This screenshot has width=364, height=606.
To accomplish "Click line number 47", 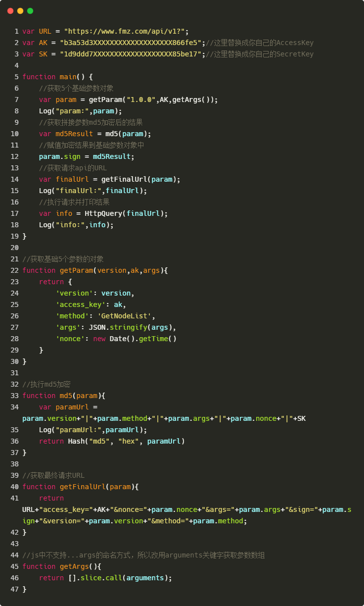I will pos(14,589).
